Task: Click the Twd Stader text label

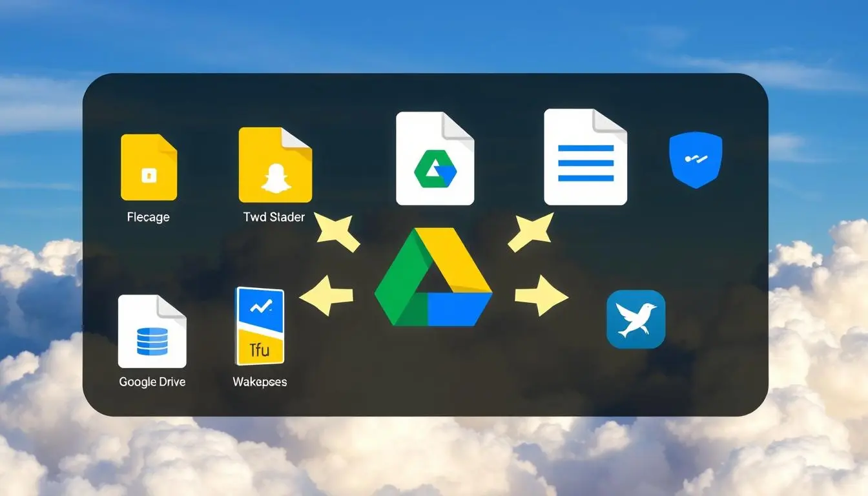Action: click(274, 218)
